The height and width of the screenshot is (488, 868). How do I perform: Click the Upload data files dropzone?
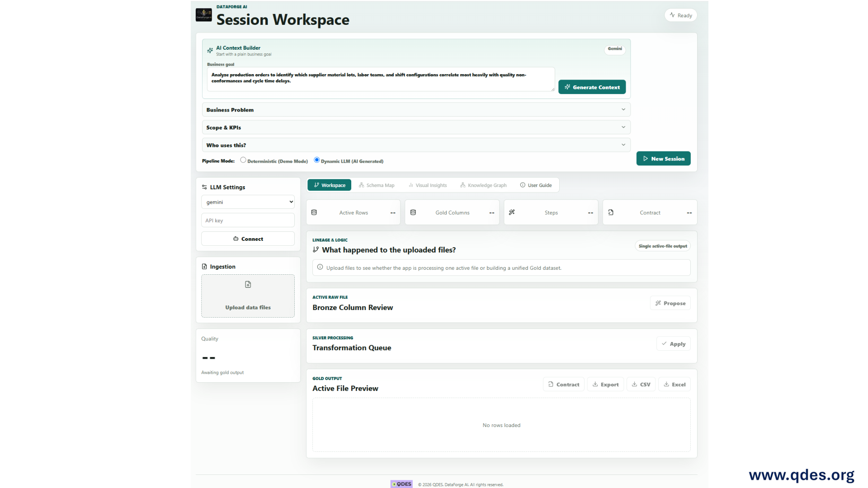(x=248, y=296)
